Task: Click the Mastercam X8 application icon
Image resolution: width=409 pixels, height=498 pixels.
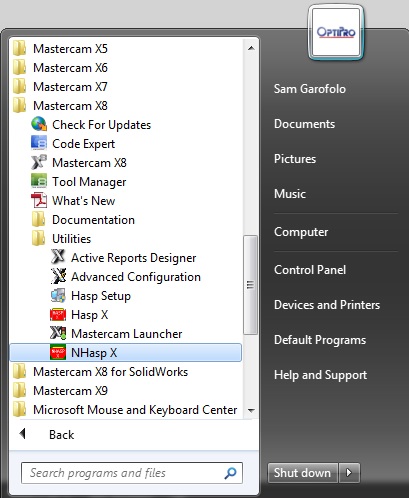Action: click(x=39, y=162)
